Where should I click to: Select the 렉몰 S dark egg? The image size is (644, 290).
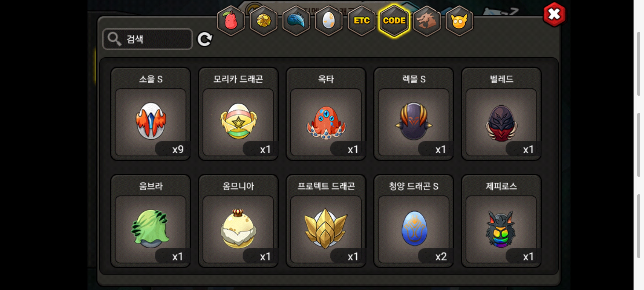pyautogui.click(x=414, y=114)
